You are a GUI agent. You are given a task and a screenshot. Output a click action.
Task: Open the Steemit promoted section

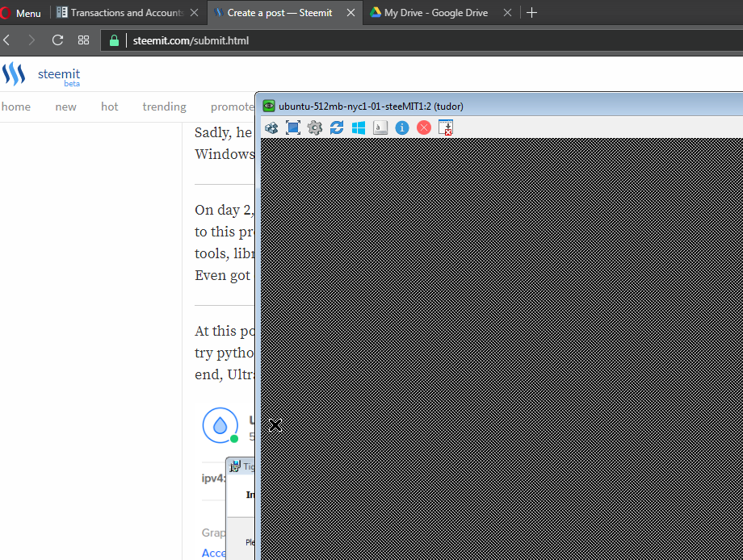(233, 107)
